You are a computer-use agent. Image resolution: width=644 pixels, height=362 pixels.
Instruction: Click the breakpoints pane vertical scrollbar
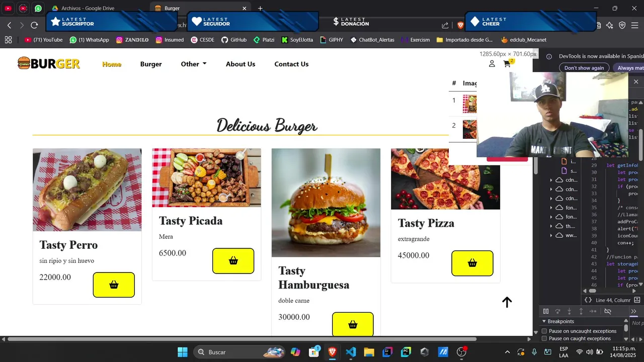coord(626,328)
